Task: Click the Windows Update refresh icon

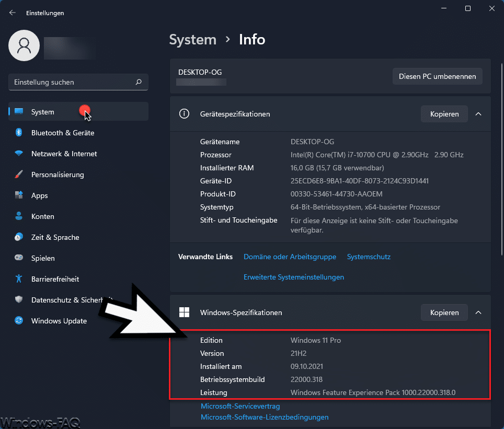Action: click(x=19, y=320)
